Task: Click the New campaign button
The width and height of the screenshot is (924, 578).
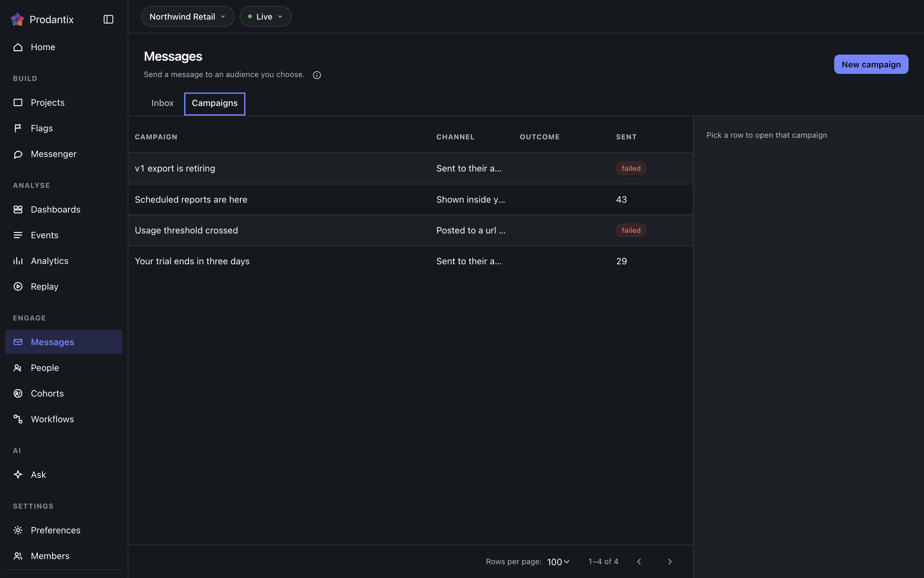Action: (x=871, y=64)
